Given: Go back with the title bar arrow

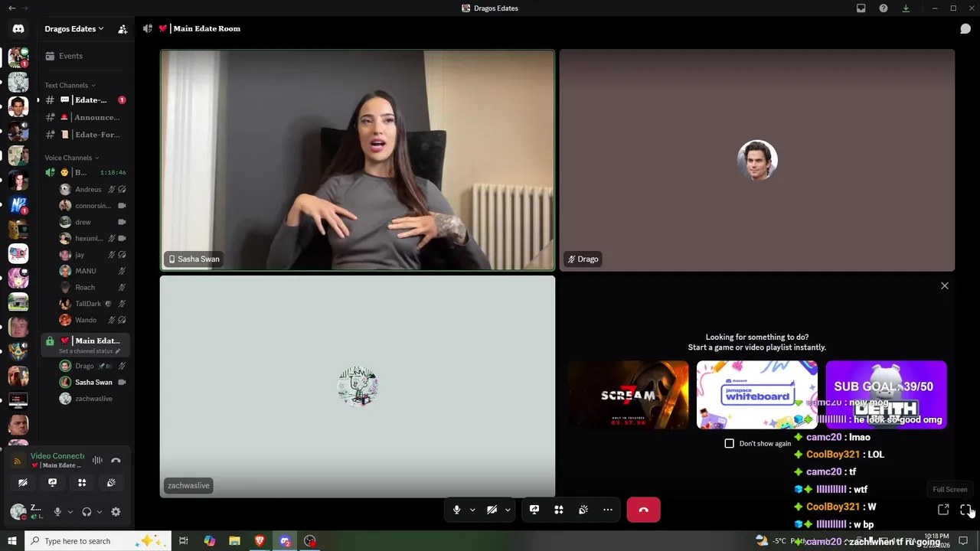Looking at the screenshot, I should (x=11, y=8).
